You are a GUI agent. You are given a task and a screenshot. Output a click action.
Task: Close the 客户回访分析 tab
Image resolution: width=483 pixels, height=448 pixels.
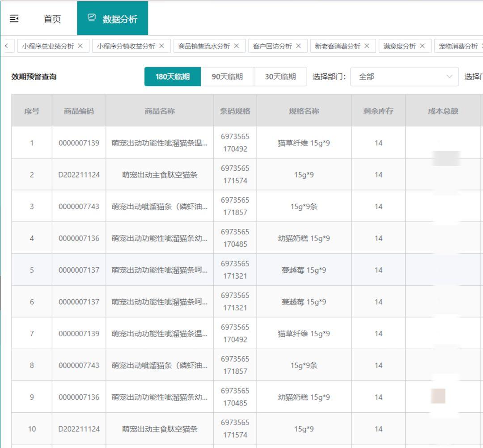(298, 46)
